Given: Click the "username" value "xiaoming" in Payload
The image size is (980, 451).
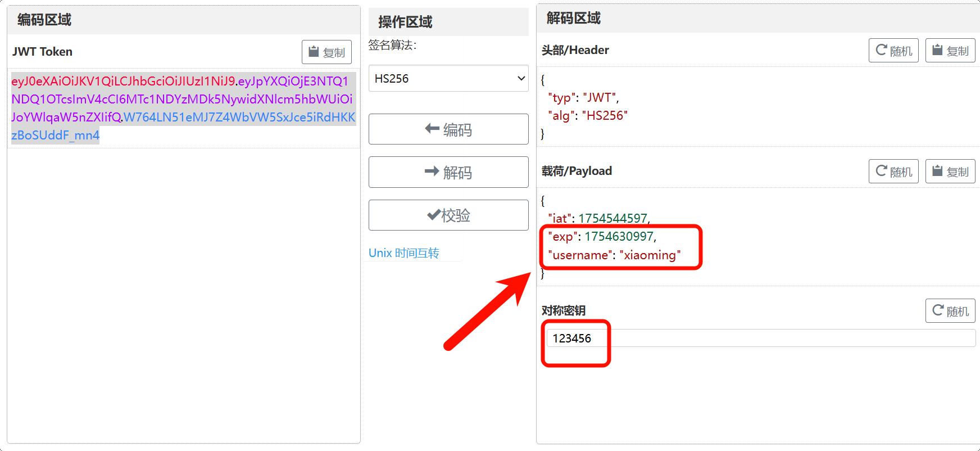Looking at the screenshot, I should [650, 255].
